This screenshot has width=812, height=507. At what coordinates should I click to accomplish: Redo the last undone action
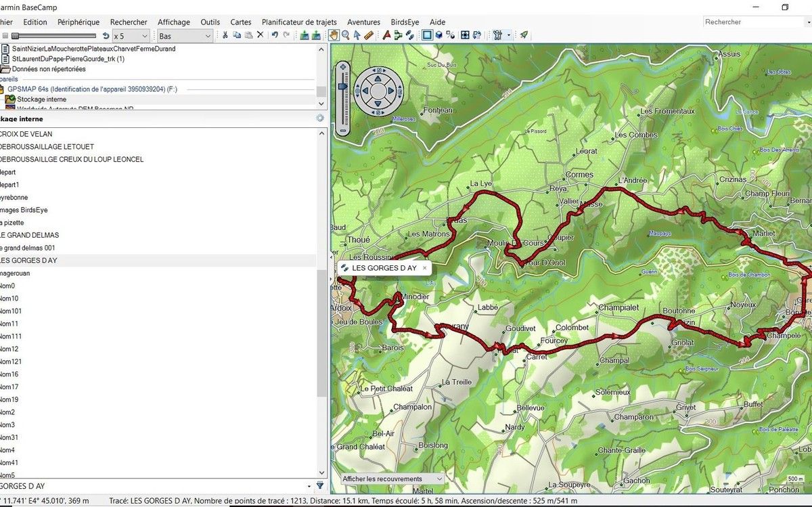(286, 35)
